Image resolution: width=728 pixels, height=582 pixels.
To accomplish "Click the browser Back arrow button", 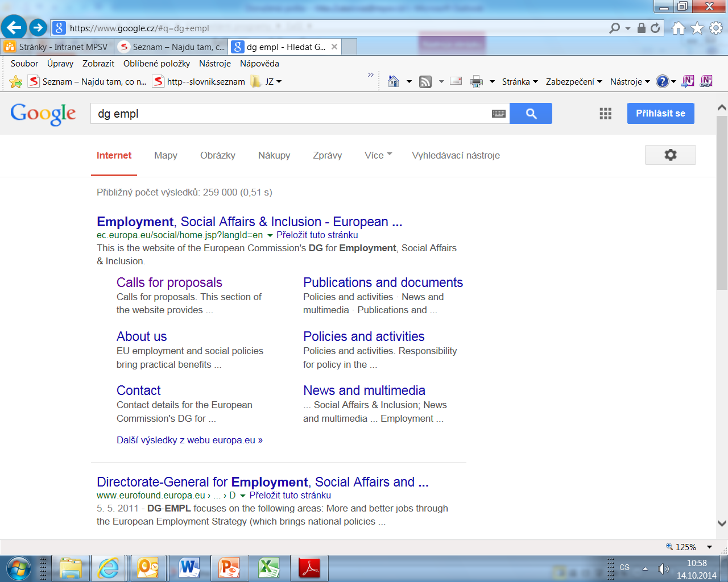I will [14, 27].
